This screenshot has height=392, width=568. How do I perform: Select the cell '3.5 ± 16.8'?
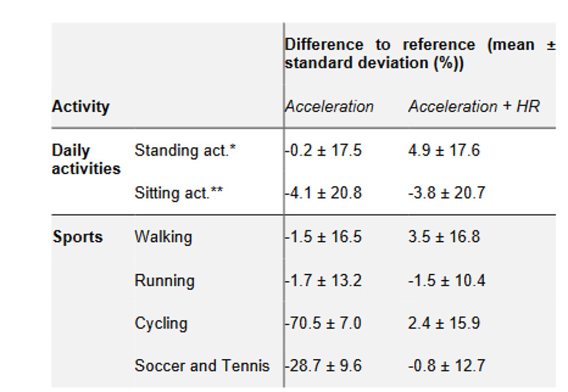(444, 236)
